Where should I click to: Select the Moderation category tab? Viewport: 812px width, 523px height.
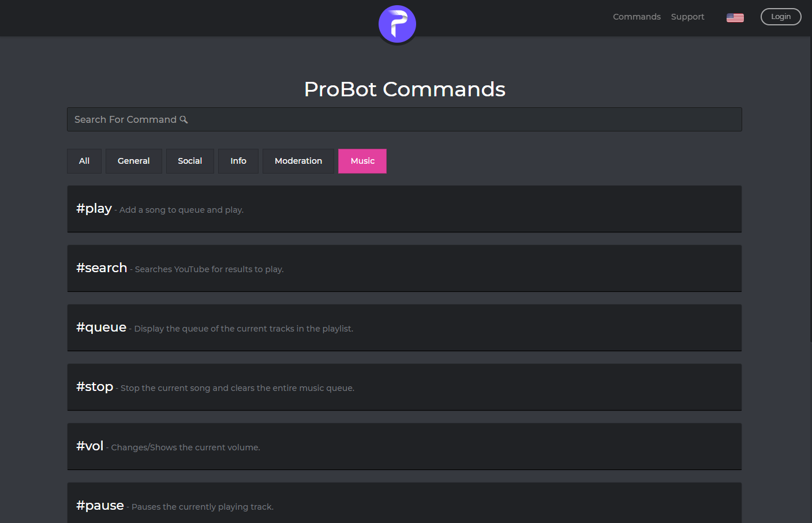298,161
